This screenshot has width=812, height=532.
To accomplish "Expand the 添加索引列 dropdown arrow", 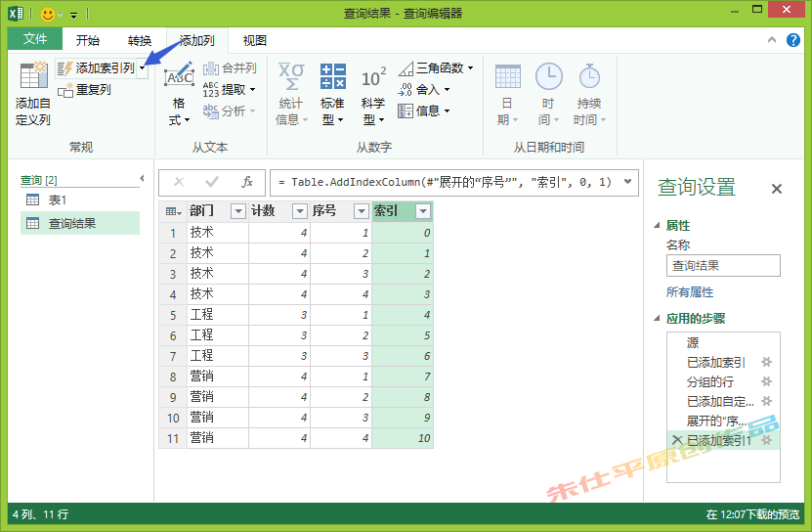I will 143,68.
